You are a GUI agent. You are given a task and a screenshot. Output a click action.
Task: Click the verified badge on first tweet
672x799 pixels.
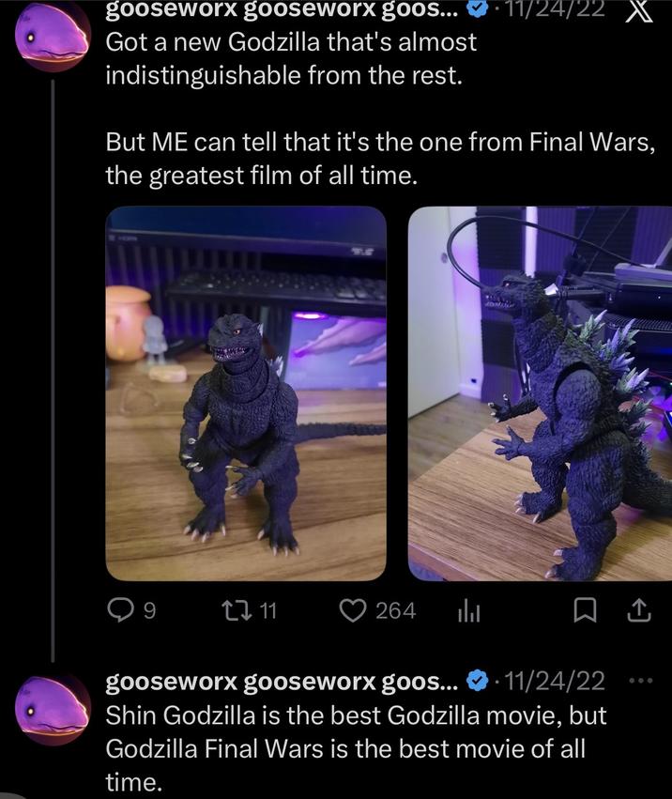478,9
